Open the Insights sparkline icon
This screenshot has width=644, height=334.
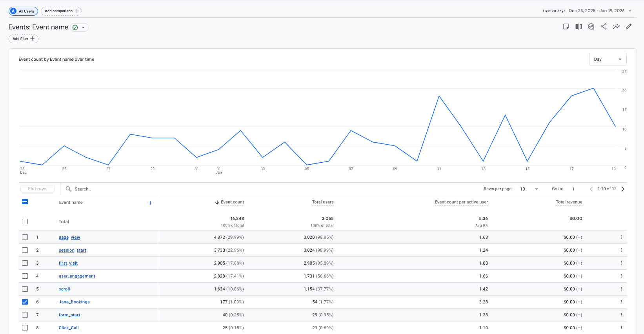click(616, 27)
